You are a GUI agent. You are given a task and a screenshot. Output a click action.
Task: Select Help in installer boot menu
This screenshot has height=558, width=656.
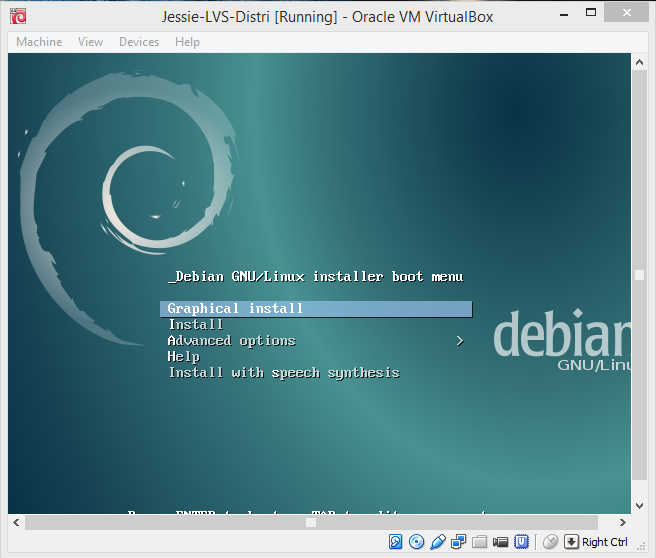point(184,357)
